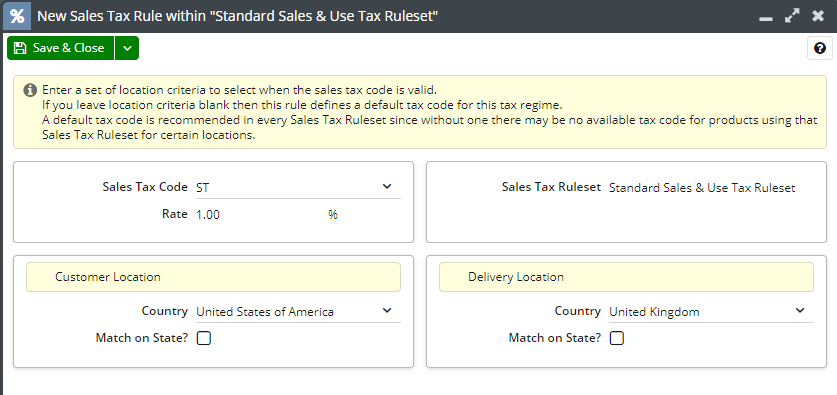Click the Standard Sales & Use Tax Ruleset value

[702, 188]
